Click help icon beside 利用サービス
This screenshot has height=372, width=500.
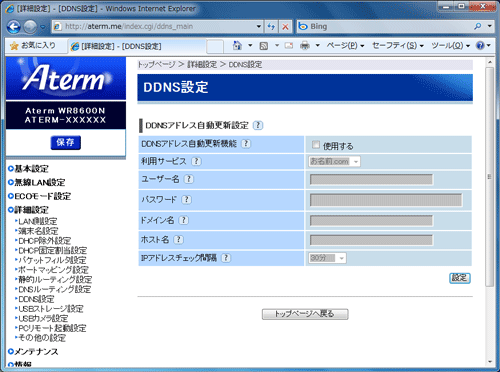196,161
